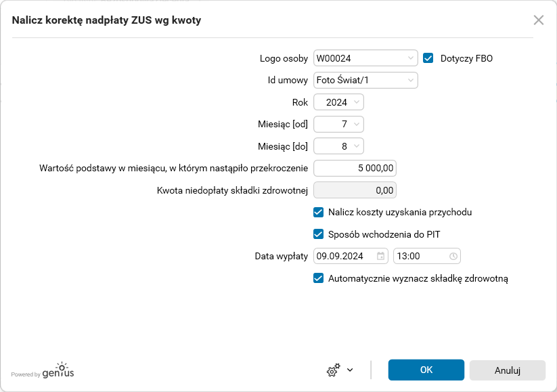This screenshot has height=392, width=557.
Task: Confirm with the OK button
Action: tap(426, 370)
